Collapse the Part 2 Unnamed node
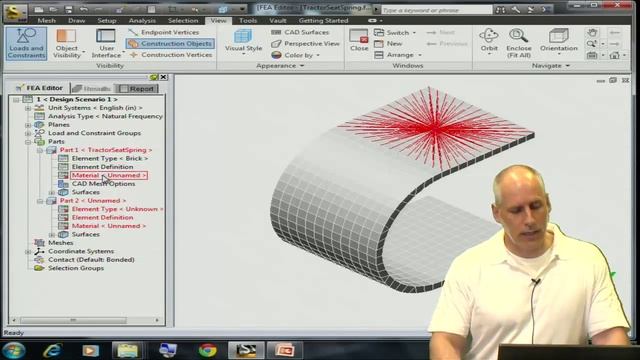640x360 pixels. click(40, 201)
